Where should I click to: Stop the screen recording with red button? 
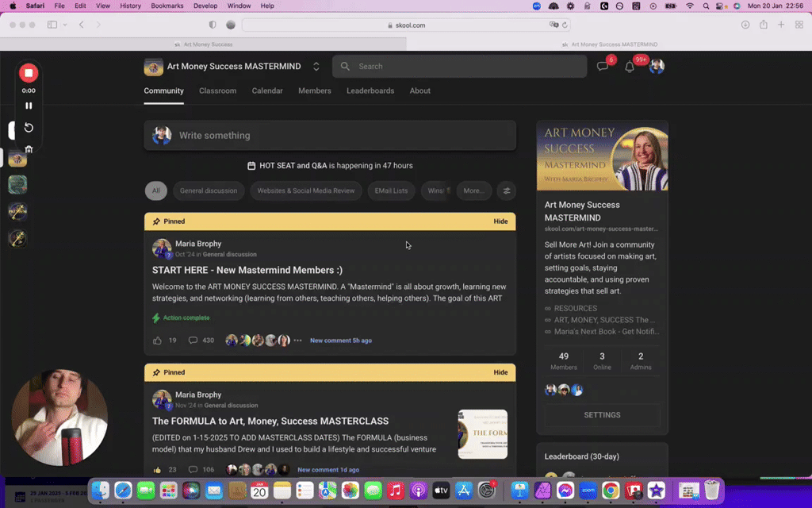tap(29, 73)
